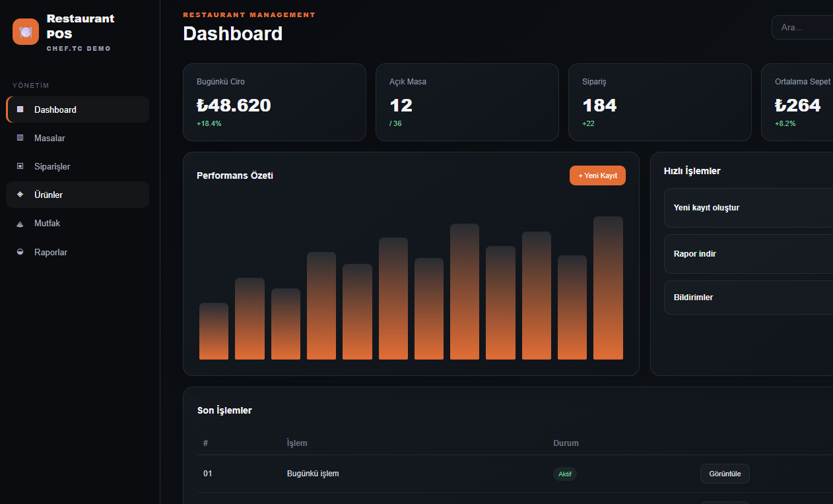Click the Siparişler icon in sidebar

20,166
